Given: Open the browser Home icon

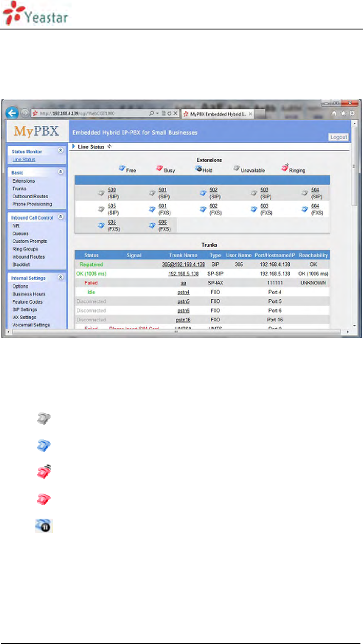Looking at the screenshot, I should point(334,113).
